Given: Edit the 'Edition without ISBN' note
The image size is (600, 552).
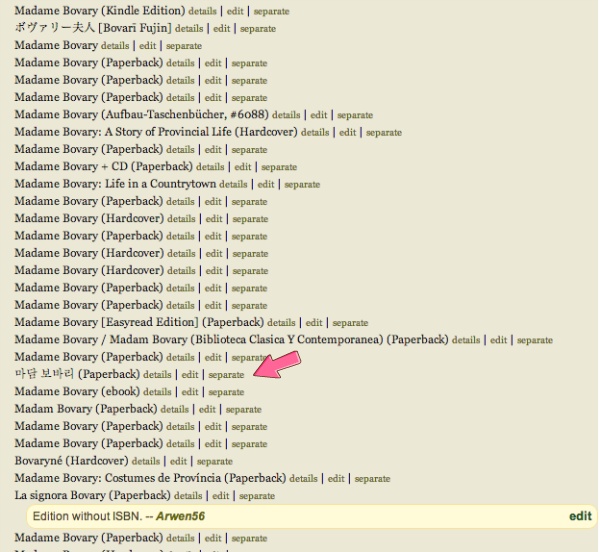Looking at the screenshot, I should pyautogui.click(x=580, y=516).
